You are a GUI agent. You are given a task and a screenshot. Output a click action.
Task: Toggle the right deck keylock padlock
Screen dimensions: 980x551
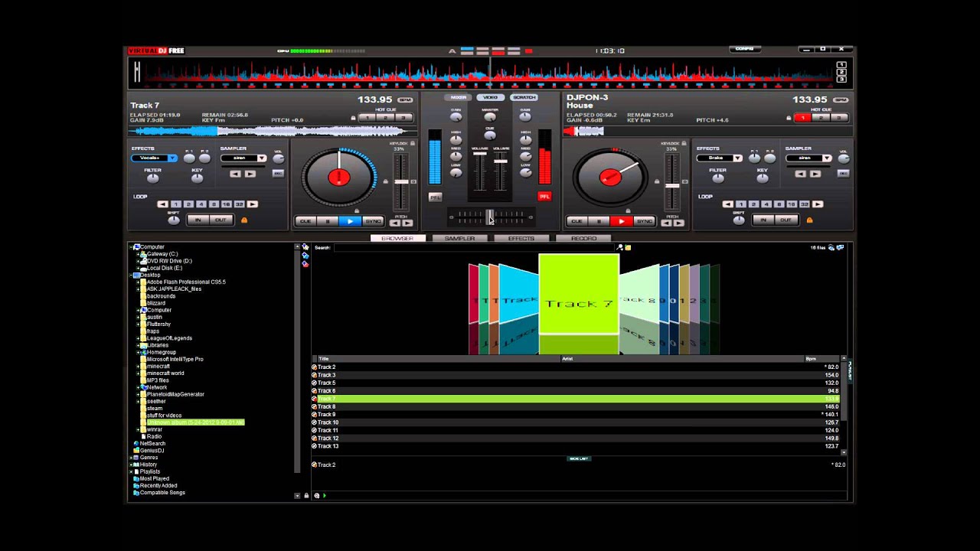[x=684, y=143]
